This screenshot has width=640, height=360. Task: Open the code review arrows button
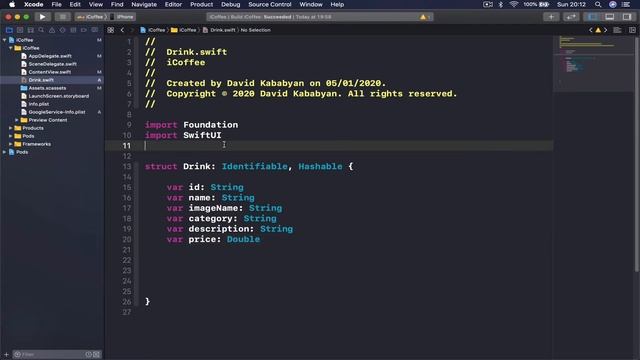(x=571, y=17)
